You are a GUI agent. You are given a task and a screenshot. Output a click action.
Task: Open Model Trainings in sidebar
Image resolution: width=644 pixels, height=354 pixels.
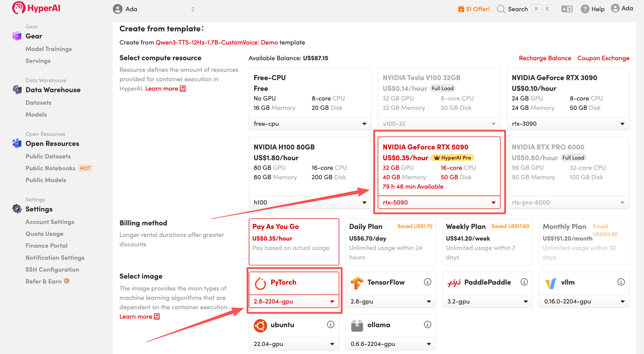coord(49,49)
